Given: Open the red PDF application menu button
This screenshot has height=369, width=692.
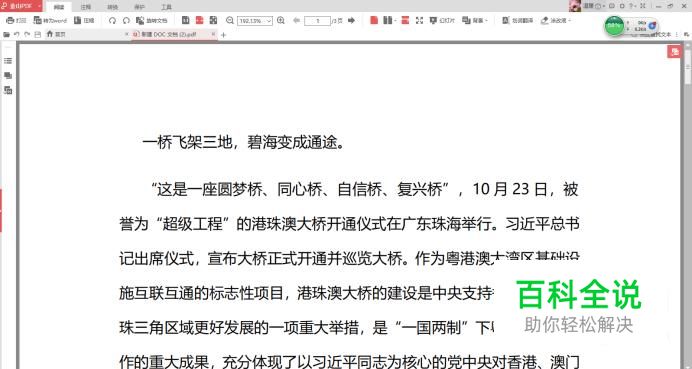Looking at the screenshot, I should tap(21, 6).
